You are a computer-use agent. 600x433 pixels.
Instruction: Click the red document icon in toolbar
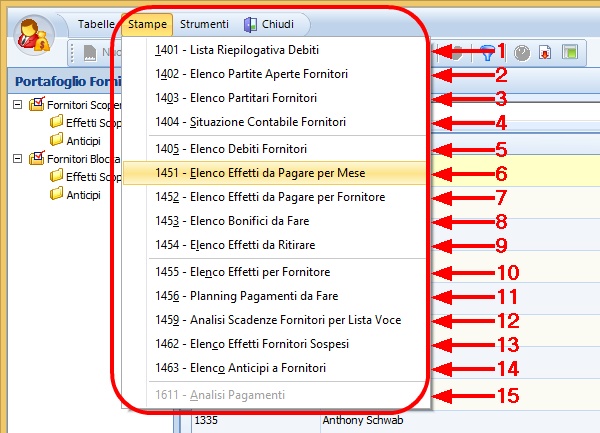coord(546,50)
